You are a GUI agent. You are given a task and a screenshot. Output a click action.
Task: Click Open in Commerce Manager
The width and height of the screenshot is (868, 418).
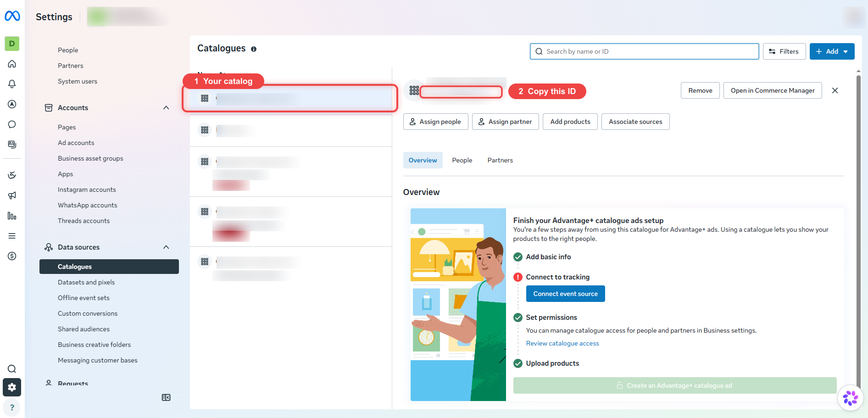tap(773, 90)
